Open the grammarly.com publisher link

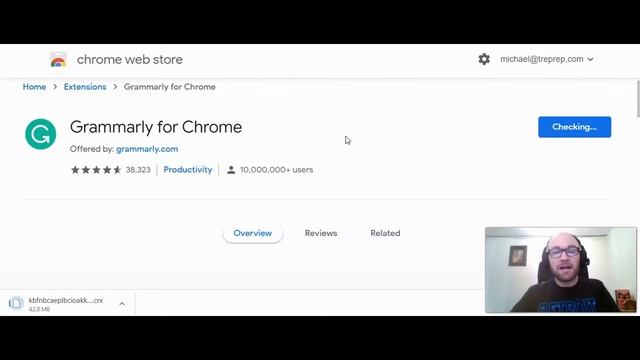click(147, 149)
